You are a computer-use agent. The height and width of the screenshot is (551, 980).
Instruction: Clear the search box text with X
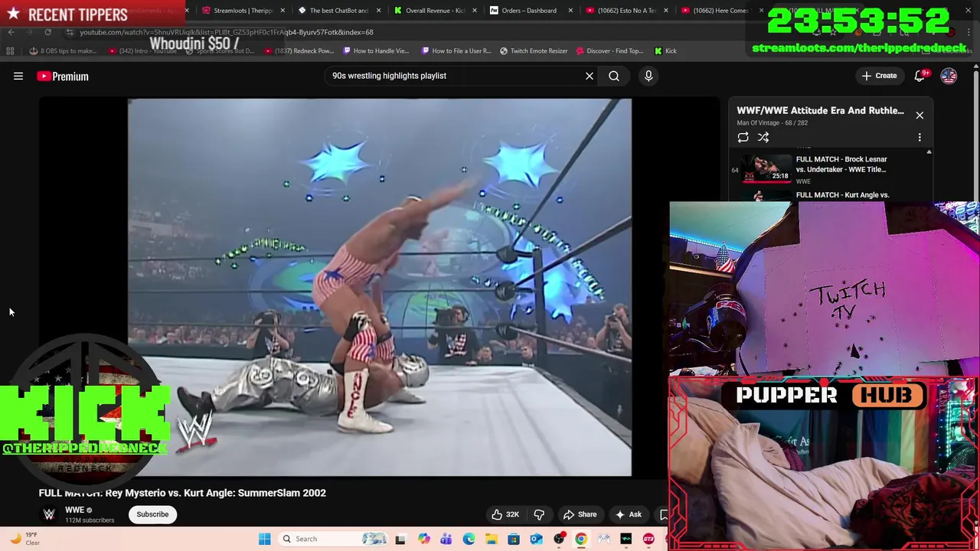point(590,76)
